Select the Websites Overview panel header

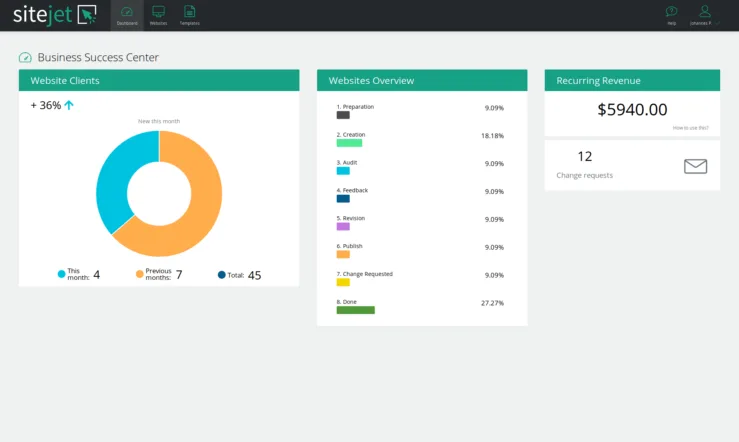[x=422, y=80]
